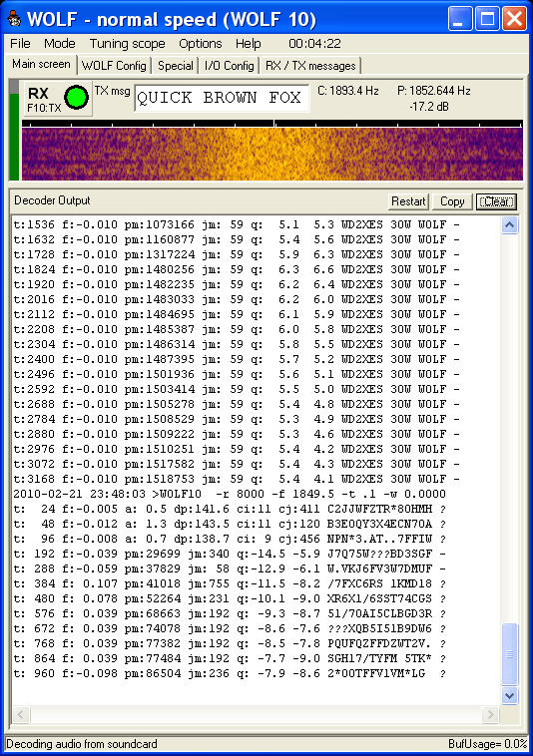Open the Help menu
The image size is (533, 756).
[x=248, y=44]
